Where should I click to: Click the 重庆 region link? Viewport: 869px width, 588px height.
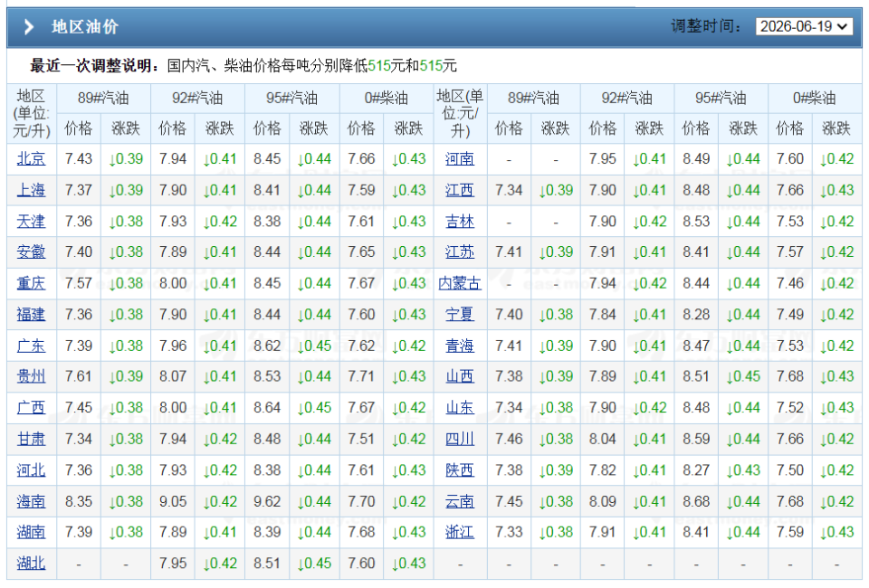tap(31, 283)
